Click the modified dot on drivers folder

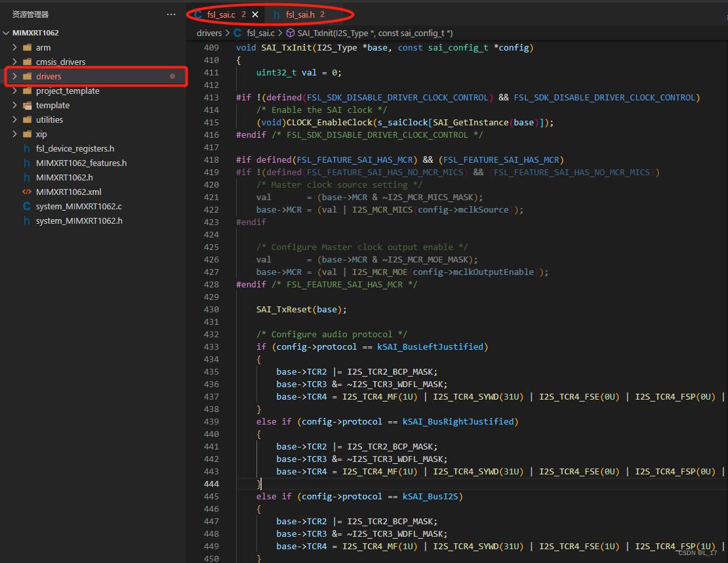click(172, 76)
